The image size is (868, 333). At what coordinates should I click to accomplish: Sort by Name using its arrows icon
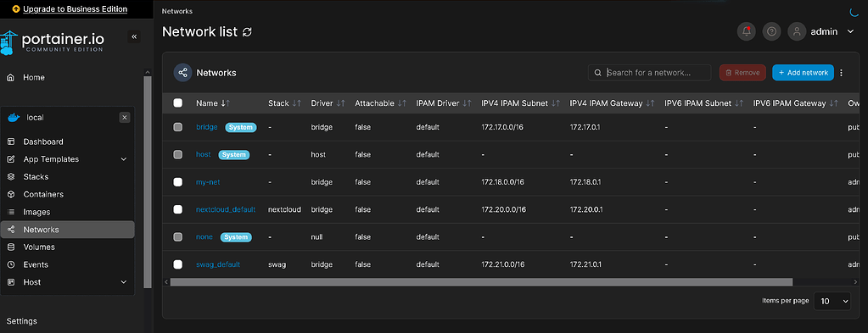point(226,103)
